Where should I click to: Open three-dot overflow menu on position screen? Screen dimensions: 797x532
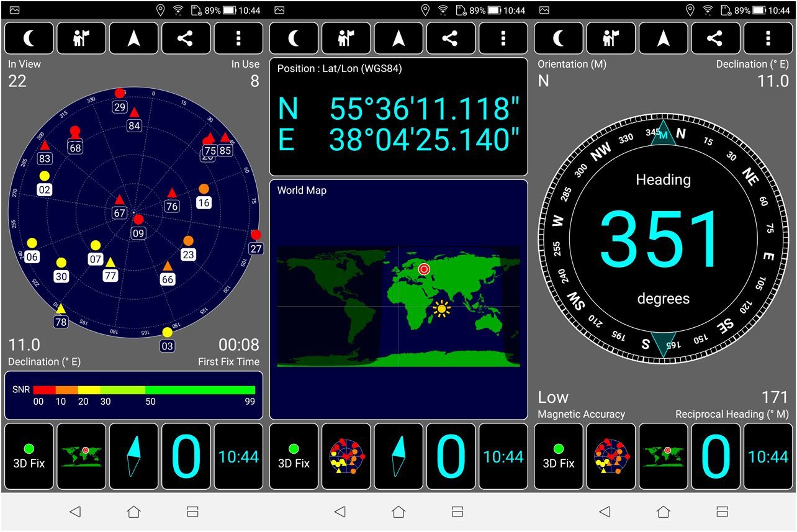(x=503, y=38)
